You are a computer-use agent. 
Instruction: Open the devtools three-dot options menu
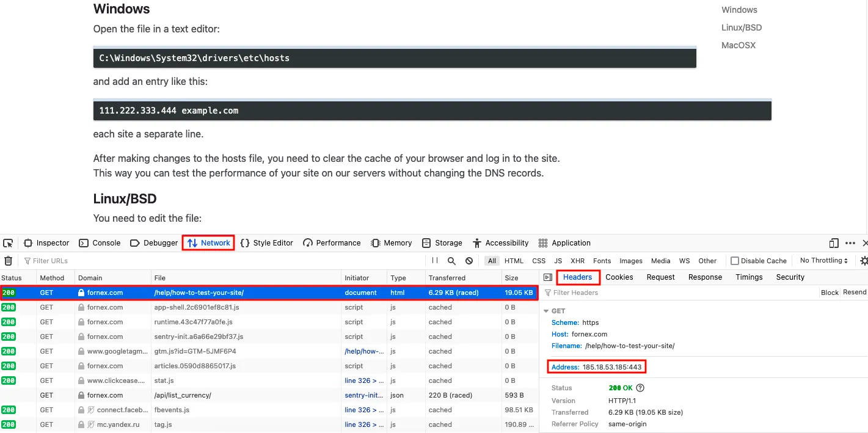point(850,243)
